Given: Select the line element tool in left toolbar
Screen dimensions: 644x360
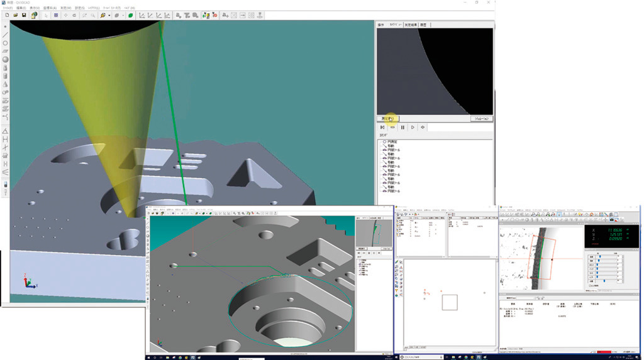Looking at the screenshot, I should pyautogui.click(x=6, y=35).
